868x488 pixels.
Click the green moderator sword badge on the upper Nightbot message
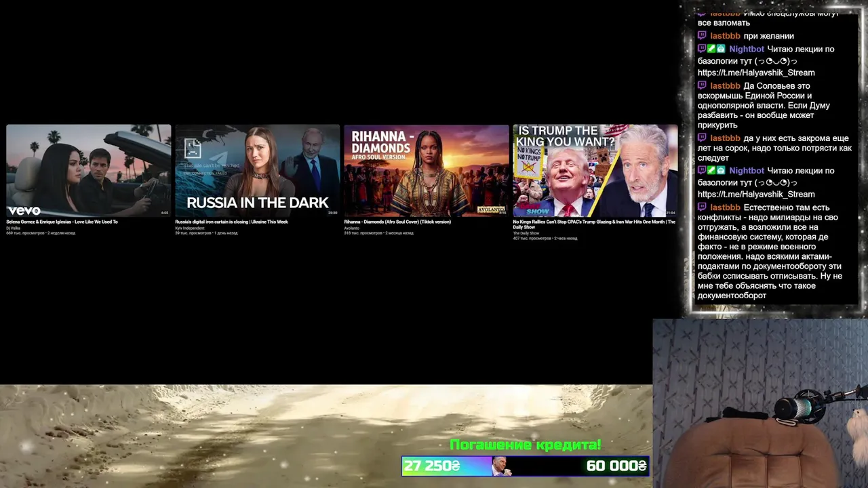711,49
